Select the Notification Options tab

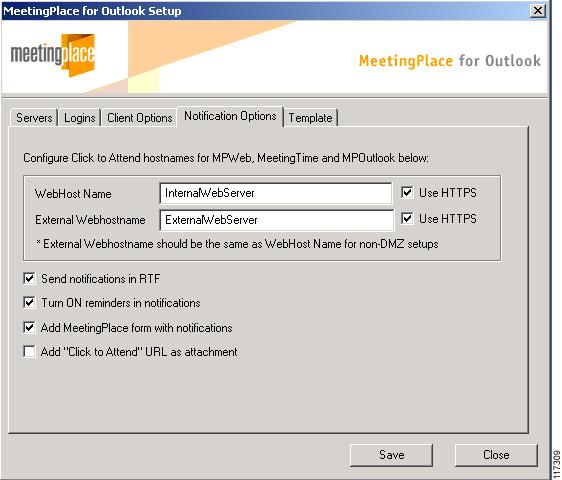click(x=230, y=116)
